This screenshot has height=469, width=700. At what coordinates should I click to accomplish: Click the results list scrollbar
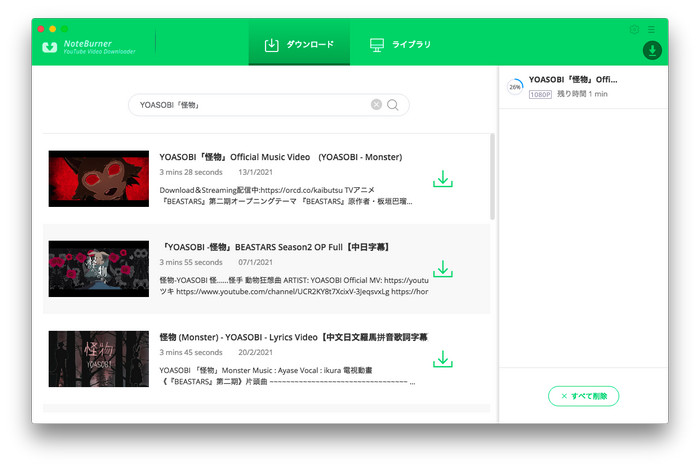(x=492, y=176)
